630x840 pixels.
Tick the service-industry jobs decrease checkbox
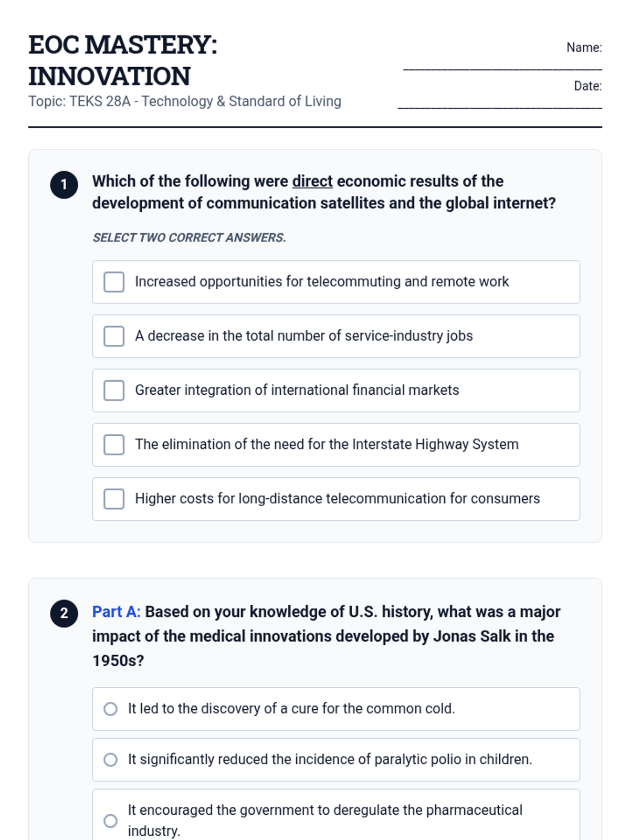point(114,336)
